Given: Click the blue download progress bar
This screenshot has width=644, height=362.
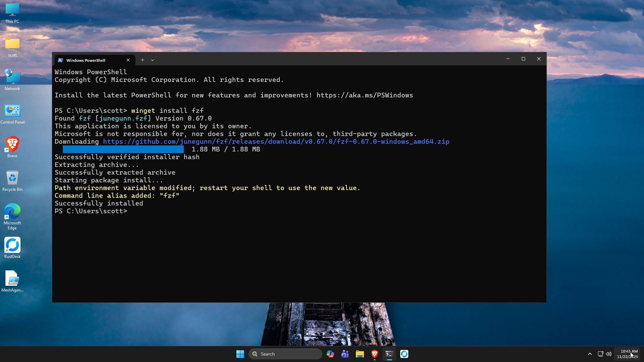Looking at the screenshot, I should point(123,149).
